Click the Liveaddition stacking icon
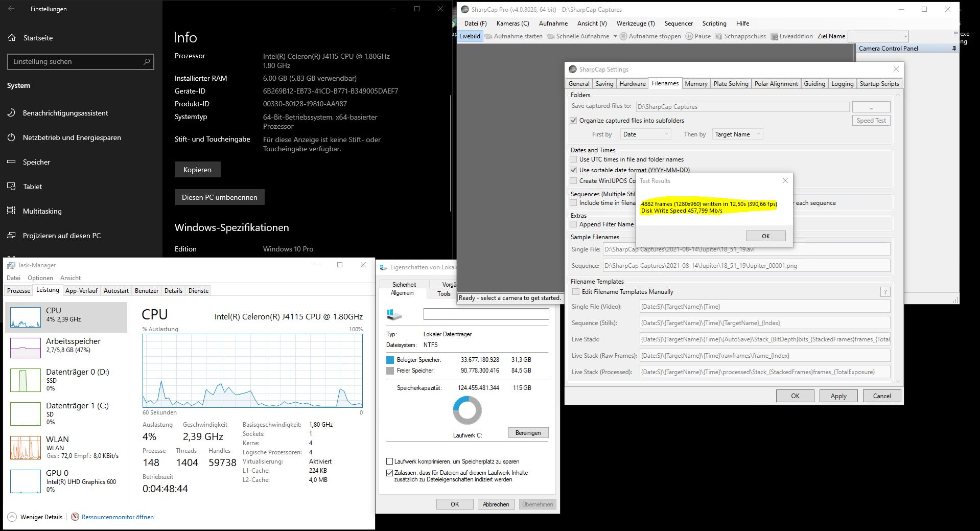Screen dimensions: 980x531 775,36
